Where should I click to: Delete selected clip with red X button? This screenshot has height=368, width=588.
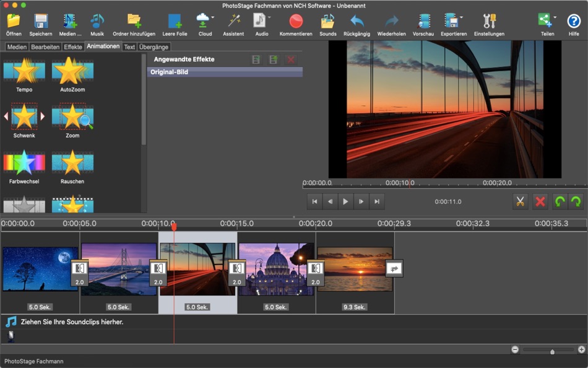(540, 201)
